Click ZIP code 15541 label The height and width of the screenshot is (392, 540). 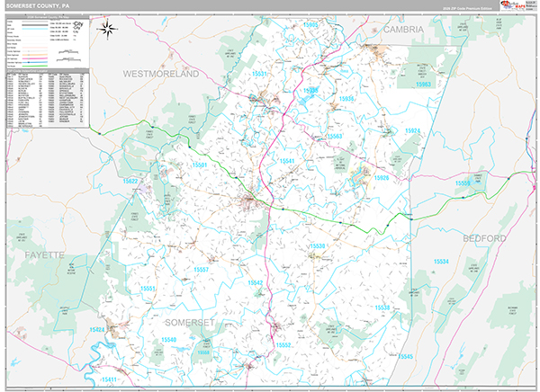pos(287,161)
